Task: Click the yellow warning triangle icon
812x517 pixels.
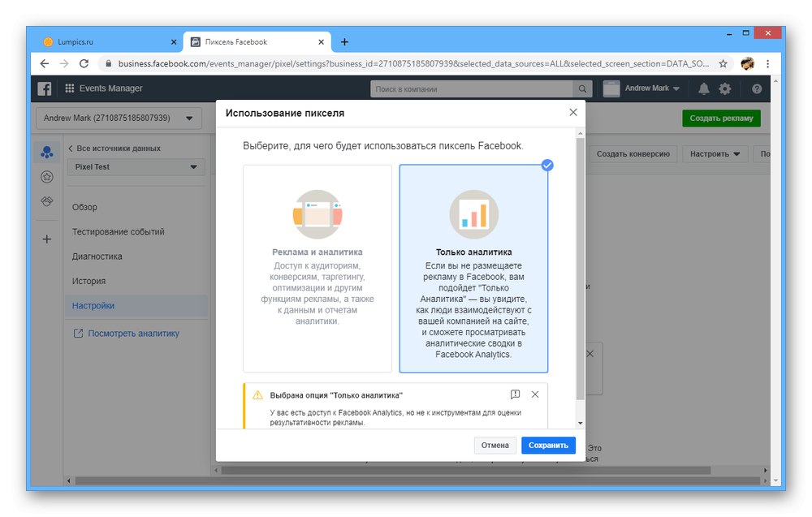Action: pyautogui.click(x=257, y=395)
